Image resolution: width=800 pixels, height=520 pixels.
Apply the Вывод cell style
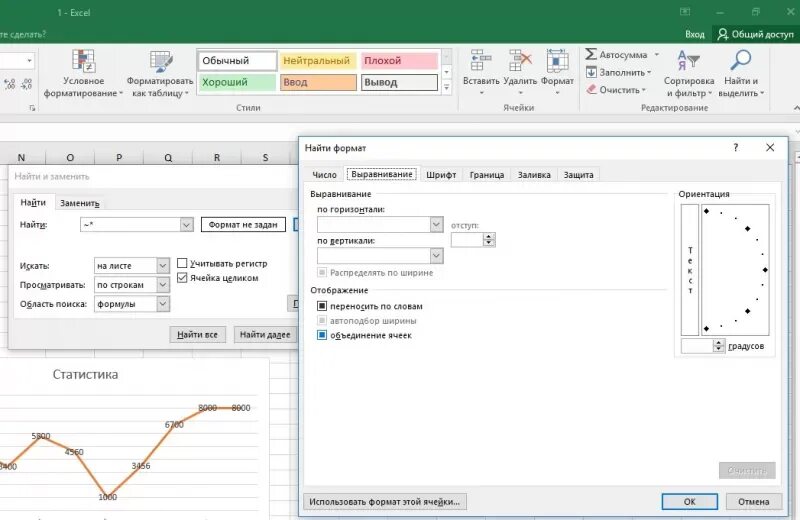(399, 82)
